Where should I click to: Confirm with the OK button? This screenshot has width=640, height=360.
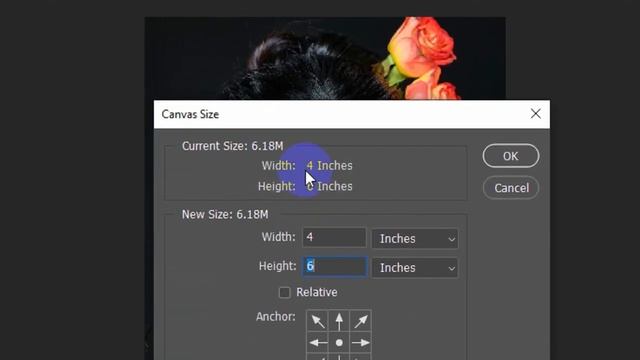511,156
